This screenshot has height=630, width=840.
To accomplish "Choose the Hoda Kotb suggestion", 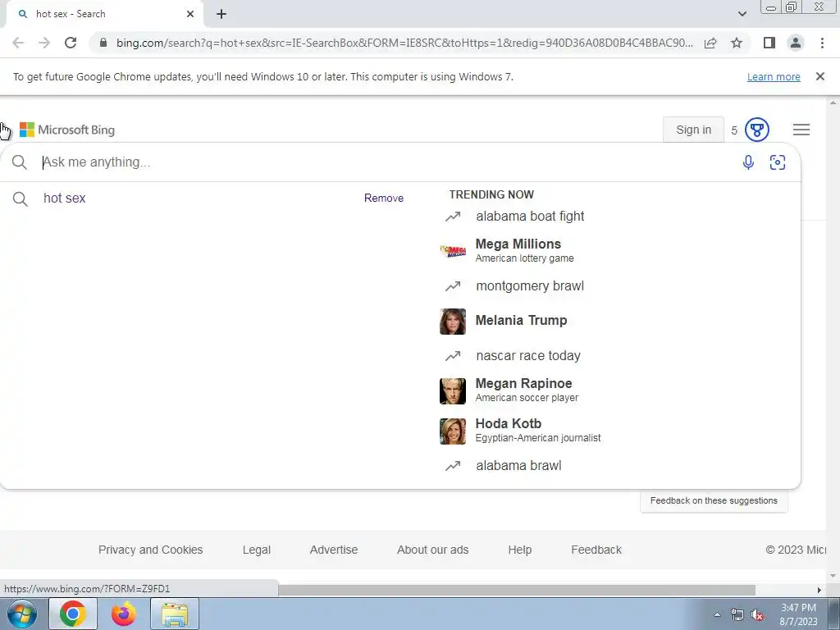I will click(519, 431).
